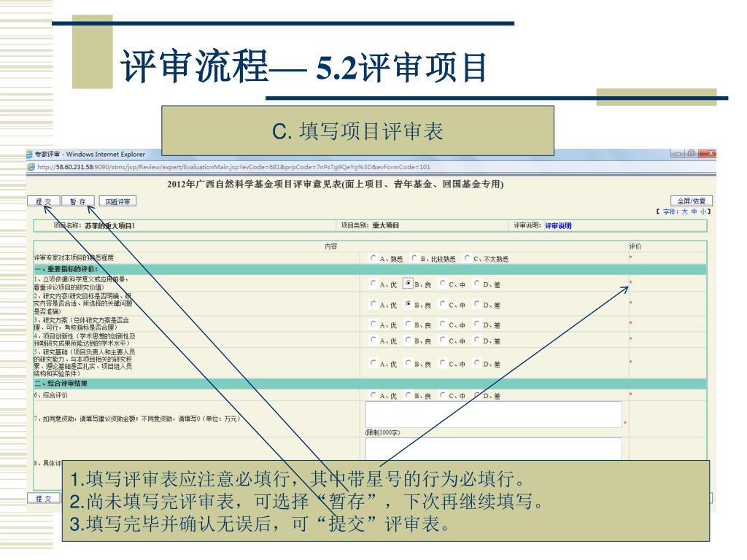
Task: Click the 重大项目 project category text
Action: (x=385, y=225)
